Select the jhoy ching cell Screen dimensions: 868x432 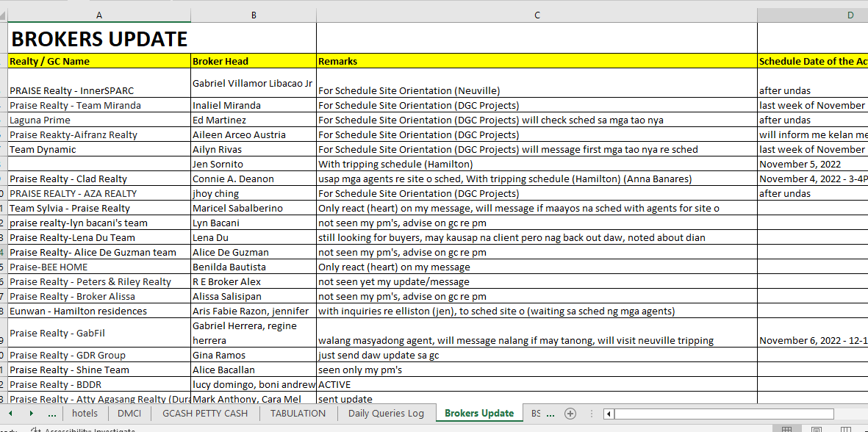[254, 194]
